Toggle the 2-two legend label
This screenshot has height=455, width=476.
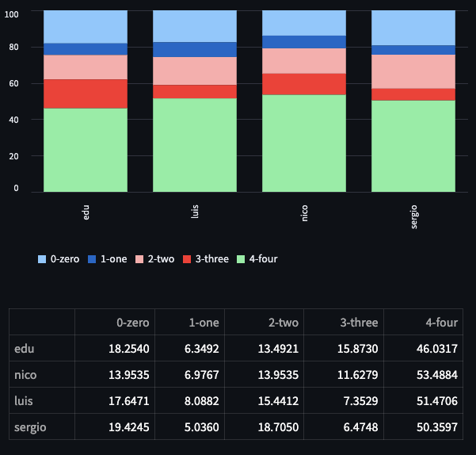[x=162, y=259]
